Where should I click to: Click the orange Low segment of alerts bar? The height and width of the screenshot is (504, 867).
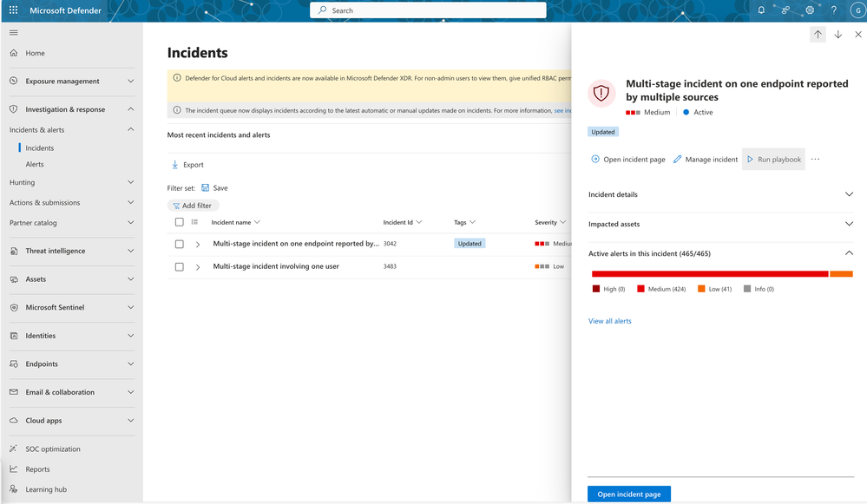(x=842, y=273)
